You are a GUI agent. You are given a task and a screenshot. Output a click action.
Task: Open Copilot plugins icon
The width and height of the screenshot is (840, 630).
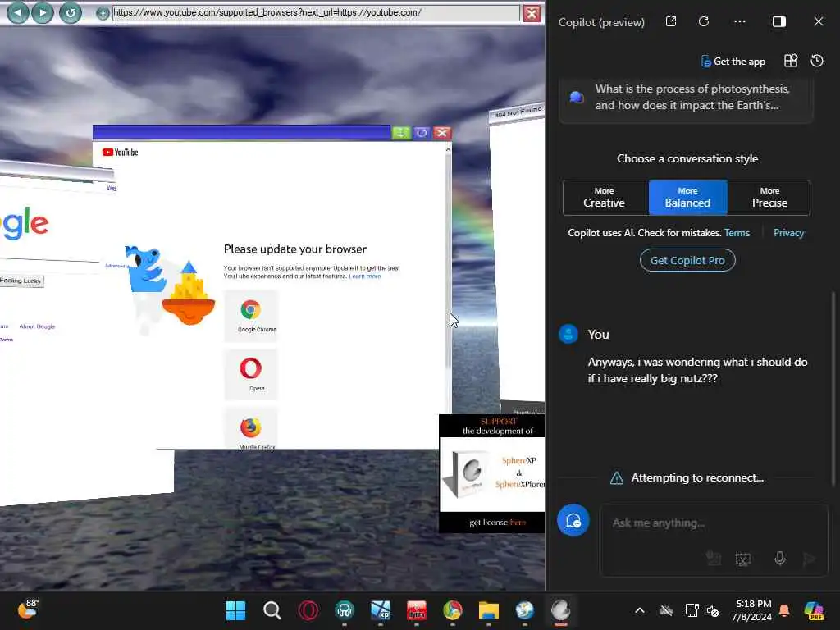[x=791, y=61]
